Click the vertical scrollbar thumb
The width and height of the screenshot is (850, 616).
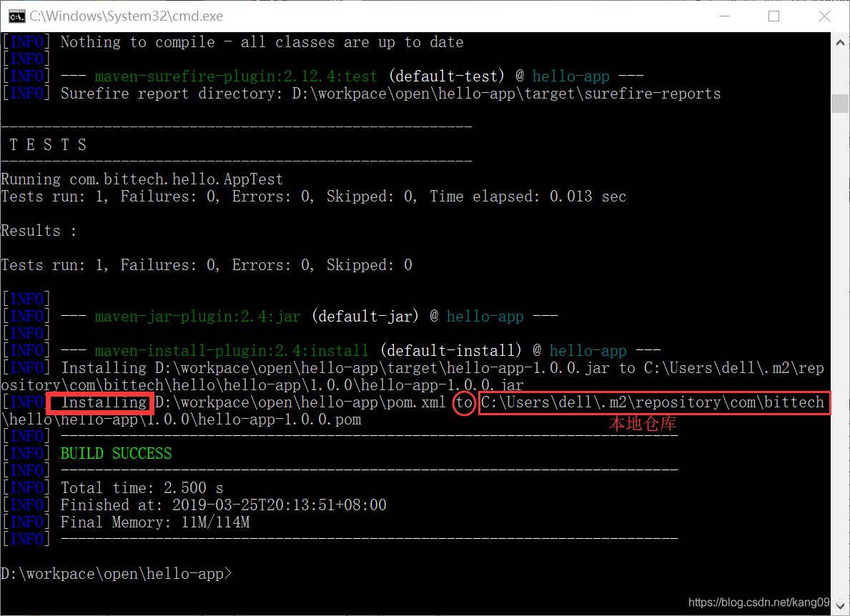(x=840, y=103)
